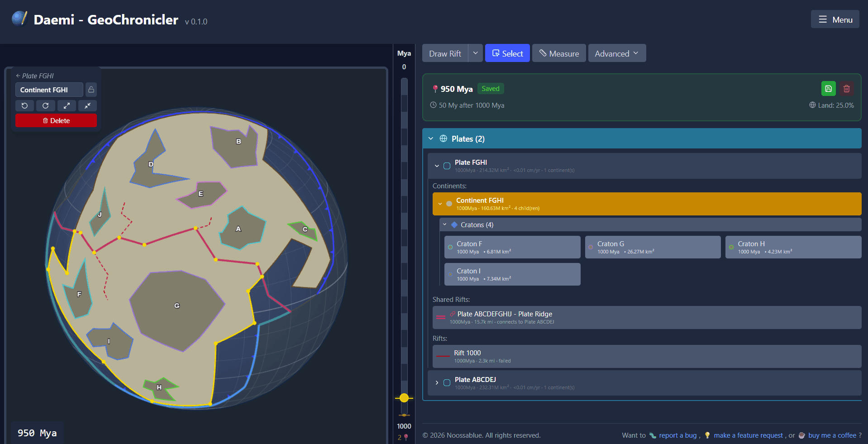Activate the Measure tool
868x444 pixels.
(559, 53)
